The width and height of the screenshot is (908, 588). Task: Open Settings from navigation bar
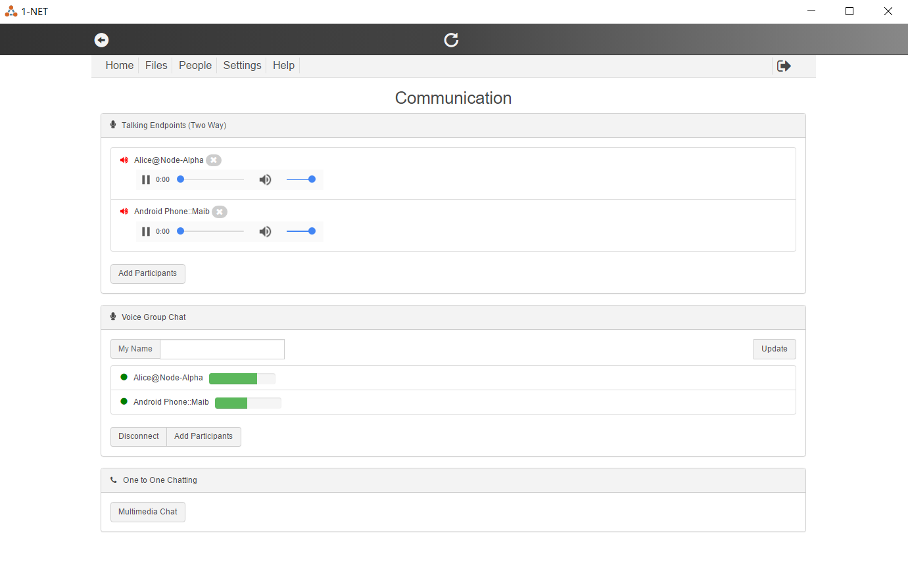242,66
